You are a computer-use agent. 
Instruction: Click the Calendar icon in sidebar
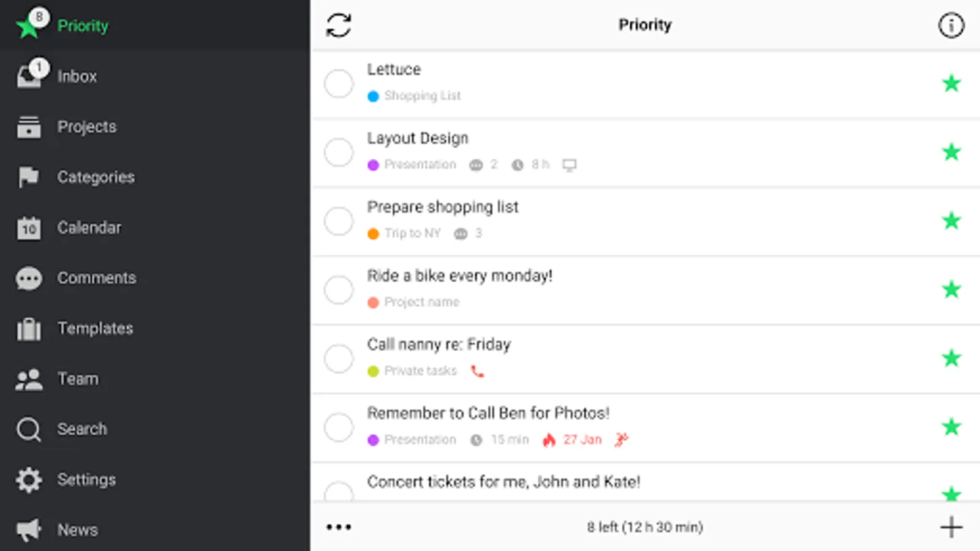[29, 228]
